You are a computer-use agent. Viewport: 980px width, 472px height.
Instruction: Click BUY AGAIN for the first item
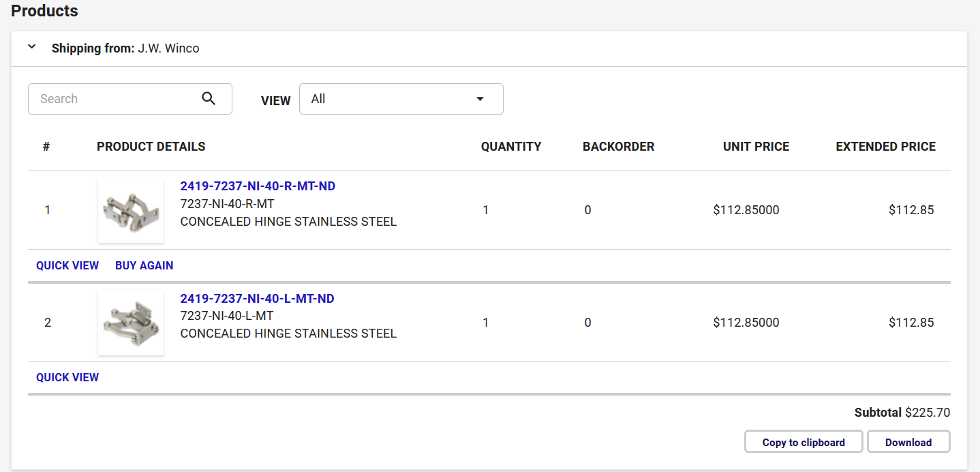click(x=144, y=265)
